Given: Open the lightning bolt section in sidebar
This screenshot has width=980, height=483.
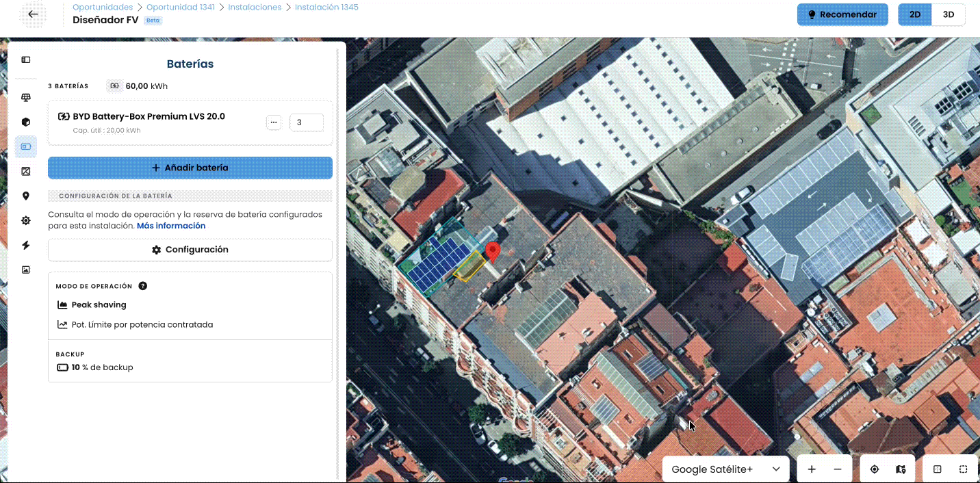Looking at the screenshot, I should click(x=26, y=245).
